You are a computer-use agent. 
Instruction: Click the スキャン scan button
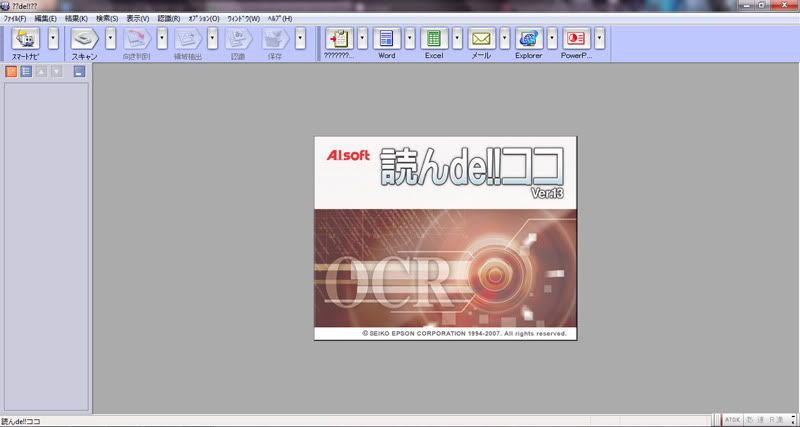pyautogui.click(x=85, y=39)
